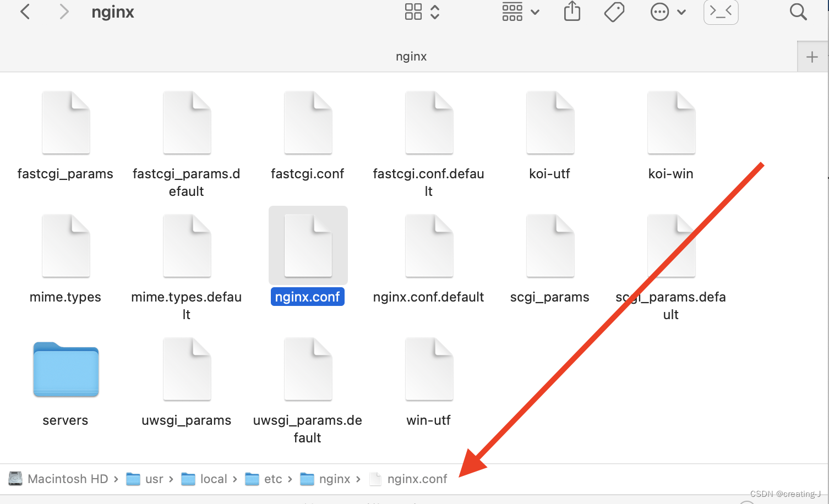Click the nginx.conf.default filename label

coord(429,297)
